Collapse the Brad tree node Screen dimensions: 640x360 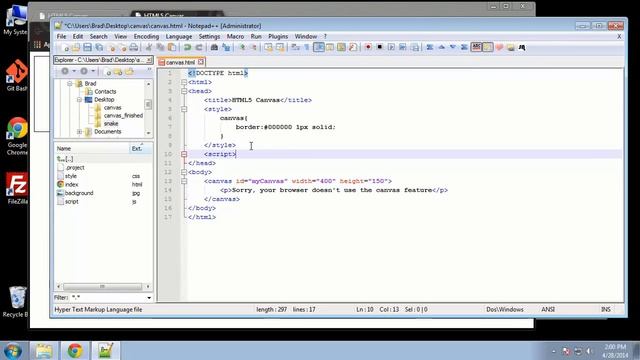point(70,83)
